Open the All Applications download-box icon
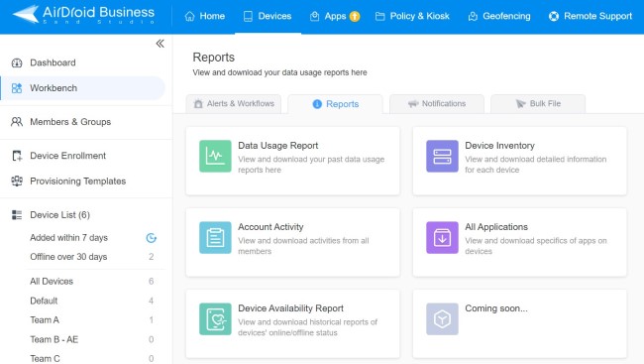This screenshot has width=644, height=364. coord(442,237)
